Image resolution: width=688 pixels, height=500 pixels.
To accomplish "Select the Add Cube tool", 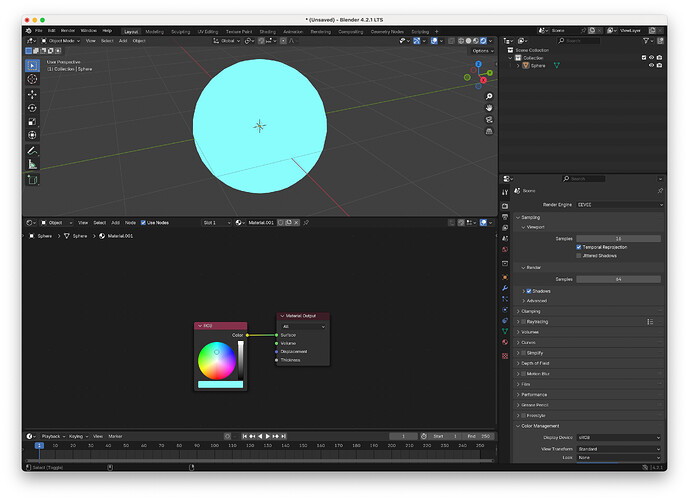I will [x=32, y=179].
